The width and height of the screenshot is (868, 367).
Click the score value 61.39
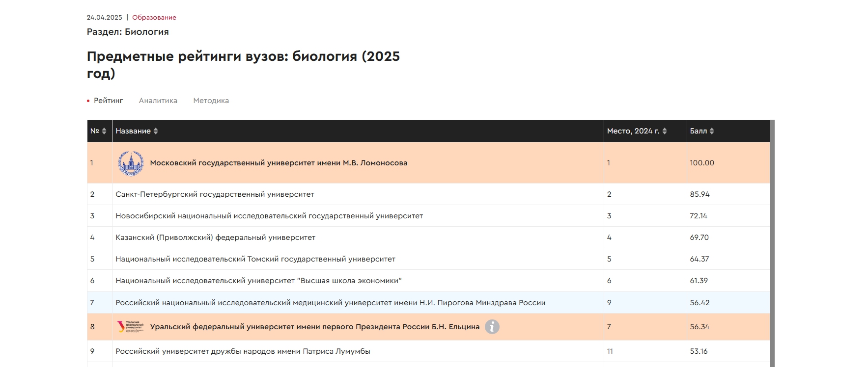tap(699, 281)
